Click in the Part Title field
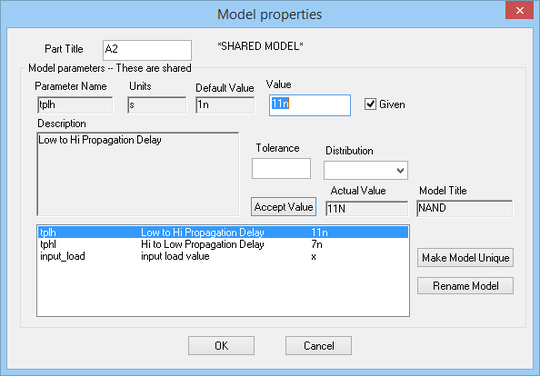The image size is (540, 376). (x=147, y=50)
